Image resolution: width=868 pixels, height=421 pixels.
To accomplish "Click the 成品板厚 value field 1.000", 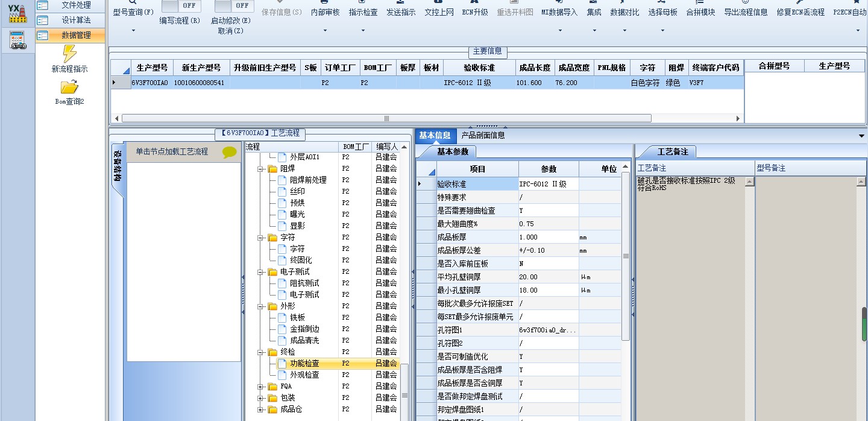I will (549, 237).
